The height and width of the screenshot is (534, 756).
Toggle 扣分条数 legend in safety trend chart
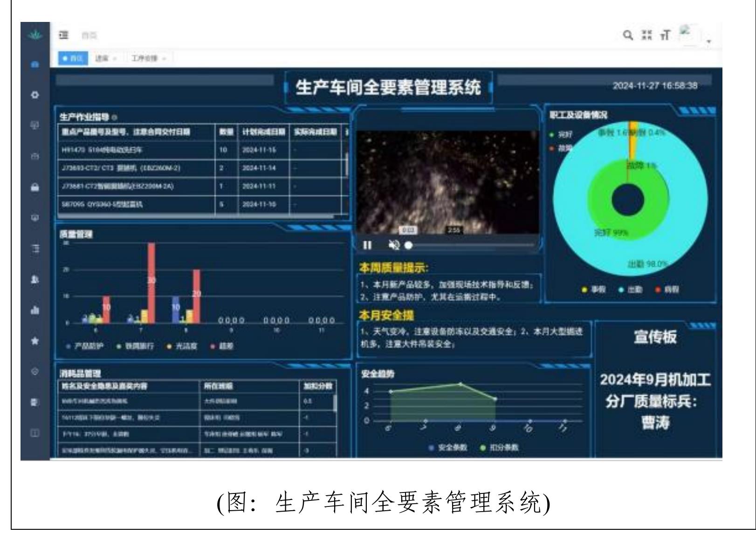coord(499,447)
